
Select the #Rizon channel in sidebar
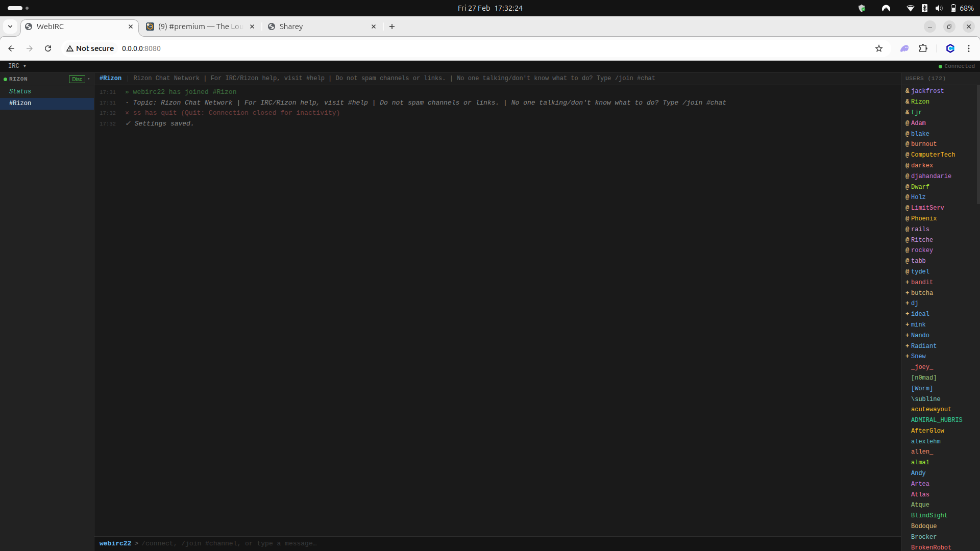click(20, 103)
